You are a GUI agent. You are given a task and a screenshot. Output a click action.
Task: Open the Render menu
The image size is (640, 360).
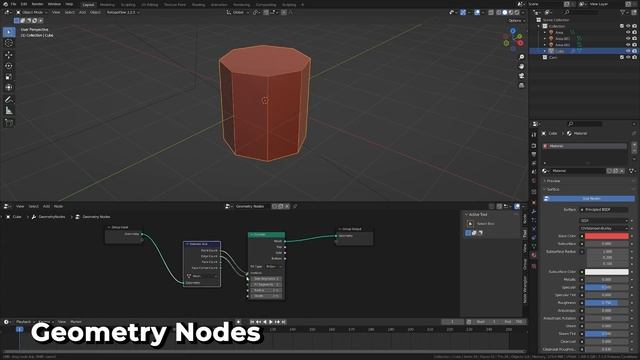[37, 4]
